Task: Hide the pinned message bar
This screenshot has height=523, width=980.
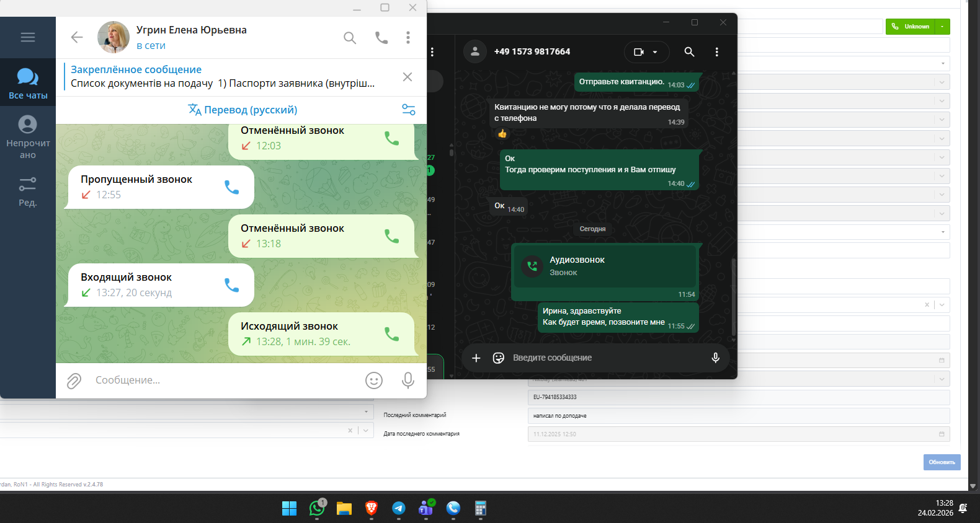Action: coord(408,77)
